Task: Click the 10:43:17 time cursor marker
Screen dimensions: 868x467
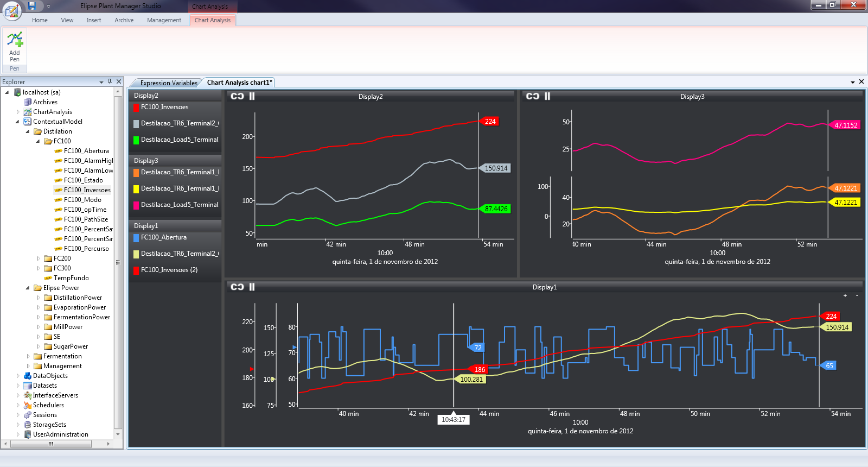Action: pos(454,420)
